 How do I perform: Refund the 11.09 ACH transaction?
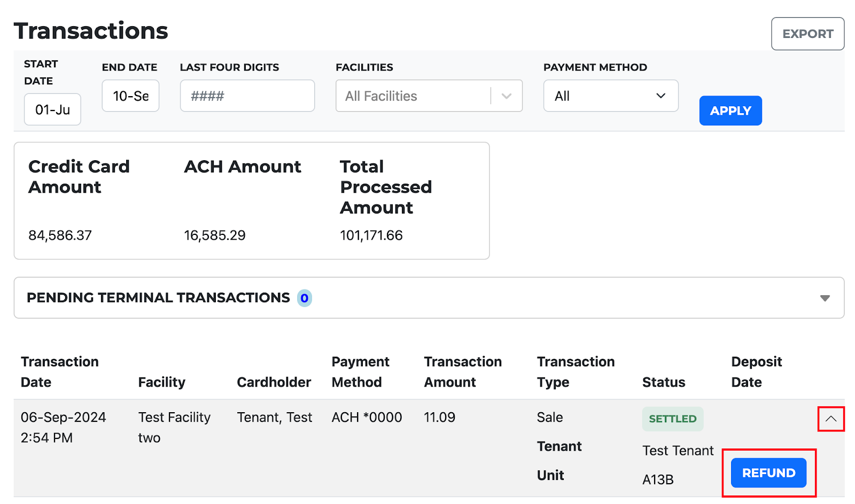tap(768, 472)
